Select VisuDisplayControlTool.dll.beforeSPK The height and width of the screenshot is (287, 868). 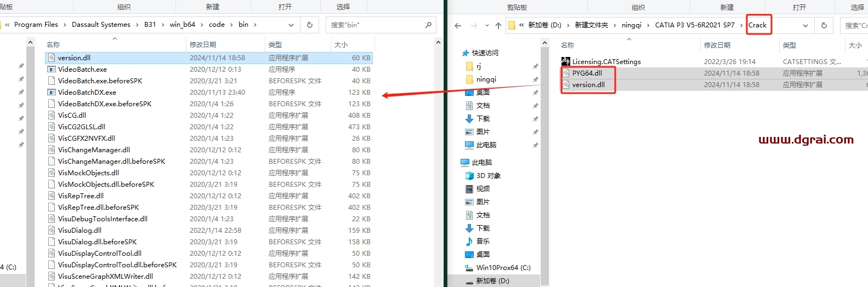[x=117, y=265]
